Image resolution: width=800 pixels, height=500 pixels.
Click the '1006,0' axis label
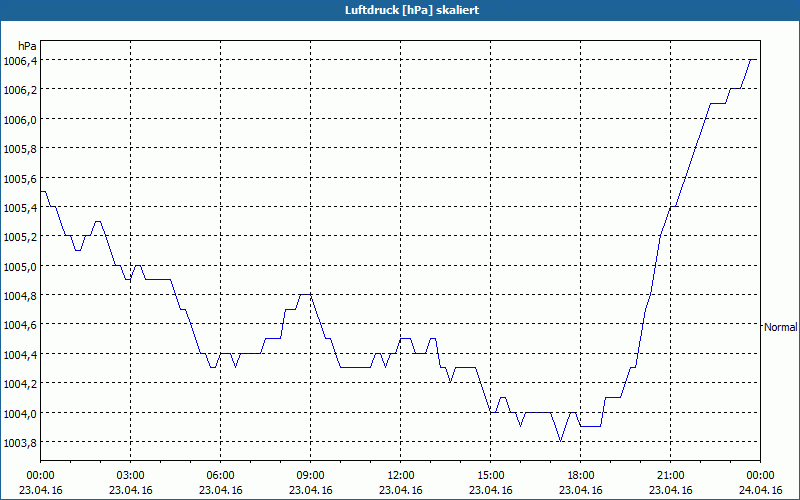pos(20,120)
